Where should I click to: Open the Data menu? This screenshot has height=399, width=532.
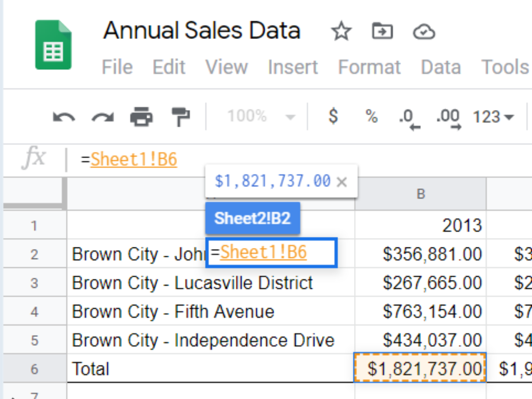pos(440,67)
